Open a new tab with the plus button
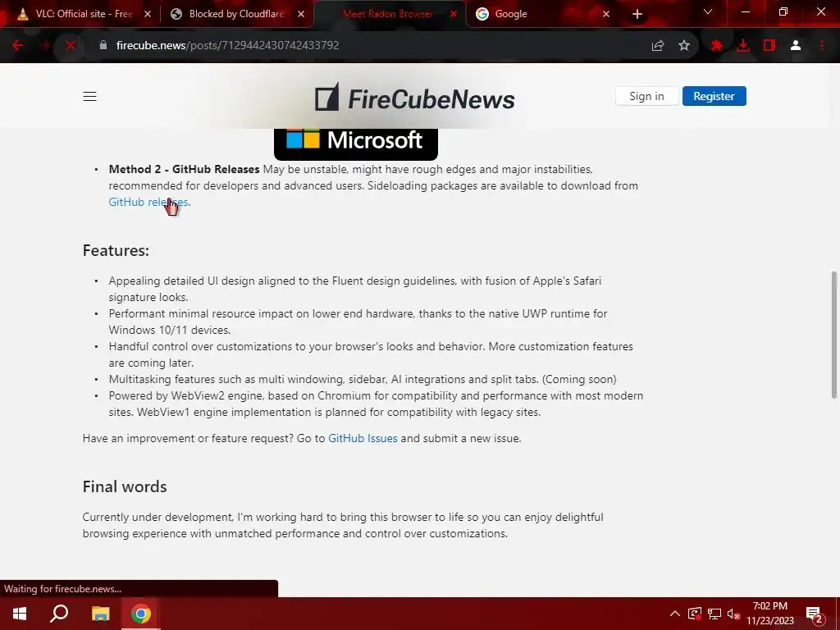This screenshot has width=840, height=630. 637,15
